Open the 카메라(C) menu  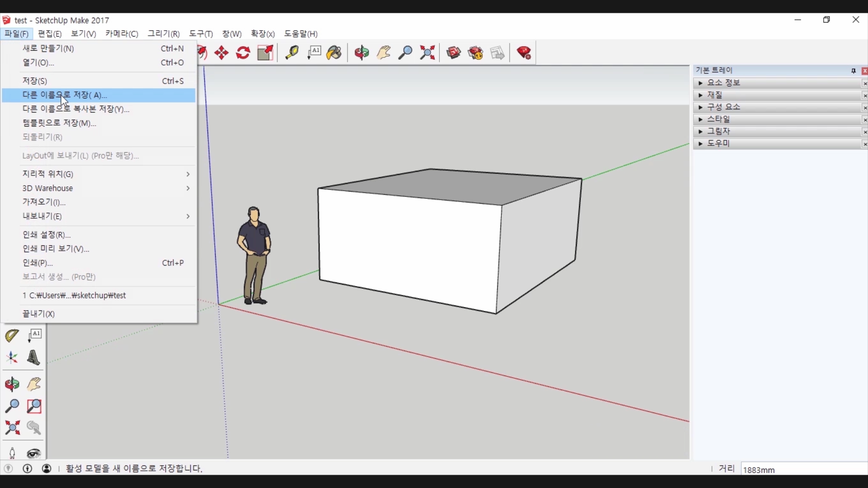coord(122,34)
